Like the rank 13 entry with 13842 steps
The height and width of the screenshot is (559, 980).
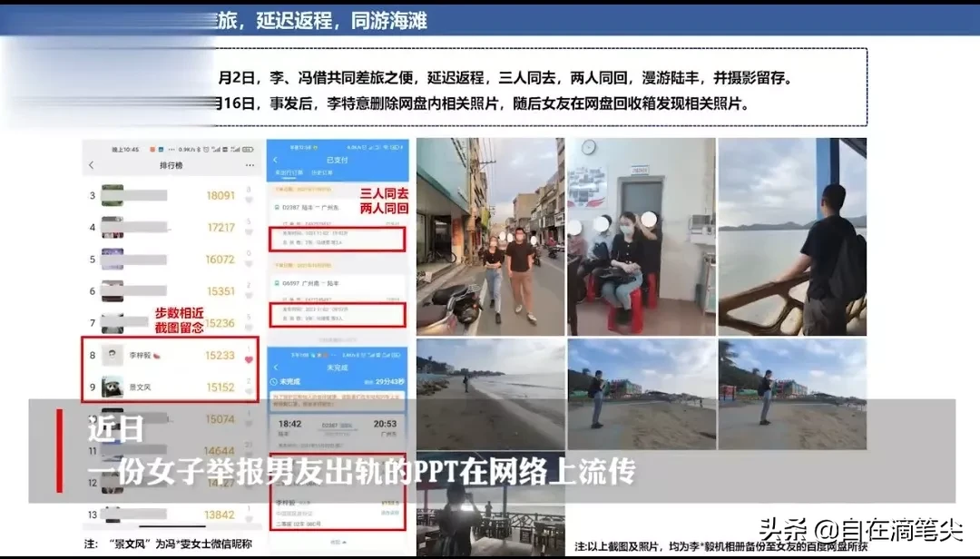pyautogui.click(x=249, y=519)
